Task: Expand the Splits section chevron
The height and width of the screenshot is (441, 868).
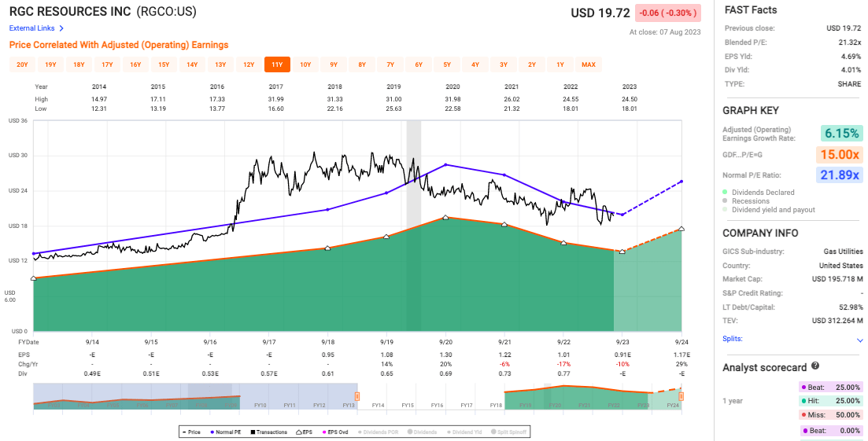Action: [x=859, y=340]
